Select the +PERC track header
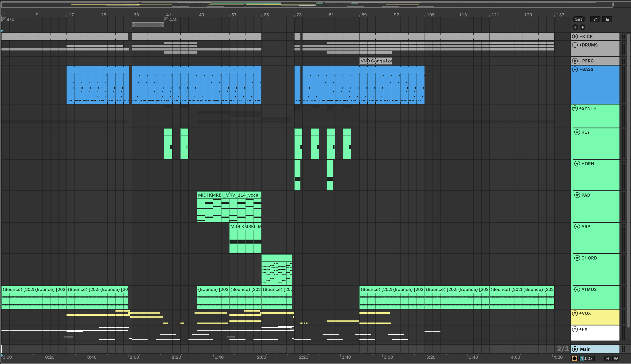The image size is (631, 364). [x=595, y=61]
